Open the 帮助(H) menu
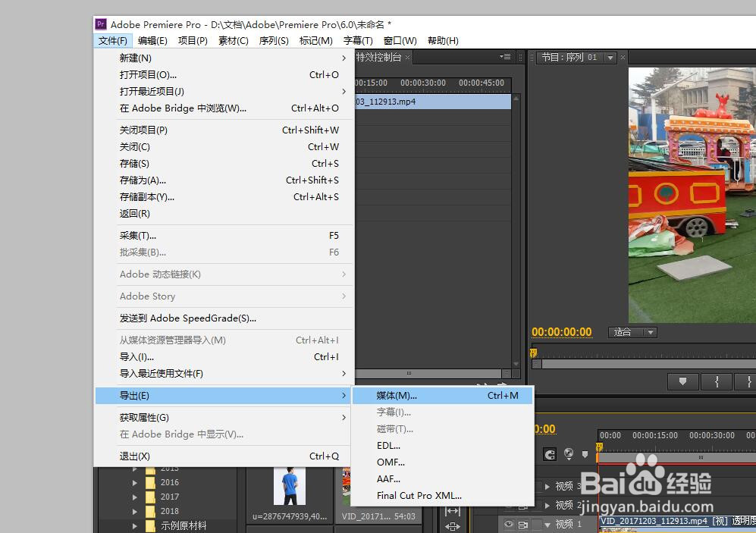This screenshot has width=756, height=533. click(x=443, y=40)
